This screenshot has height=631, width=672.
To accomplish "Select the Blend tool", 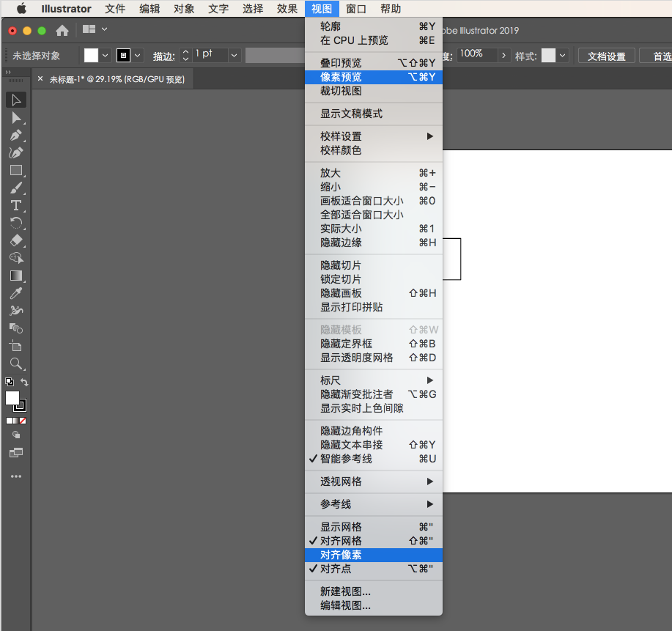I will pyautogui.click(x=16, y=328).
